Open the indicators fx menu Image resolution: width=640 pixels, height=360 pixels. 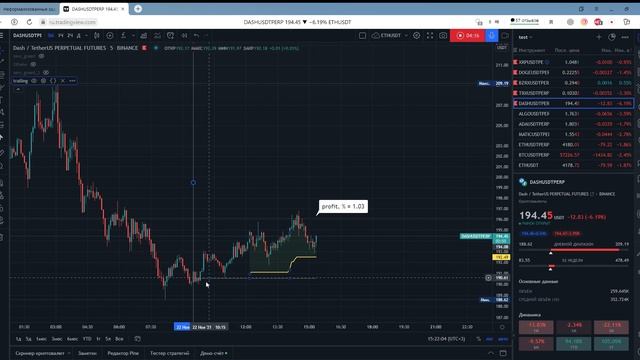pos(123,36)
